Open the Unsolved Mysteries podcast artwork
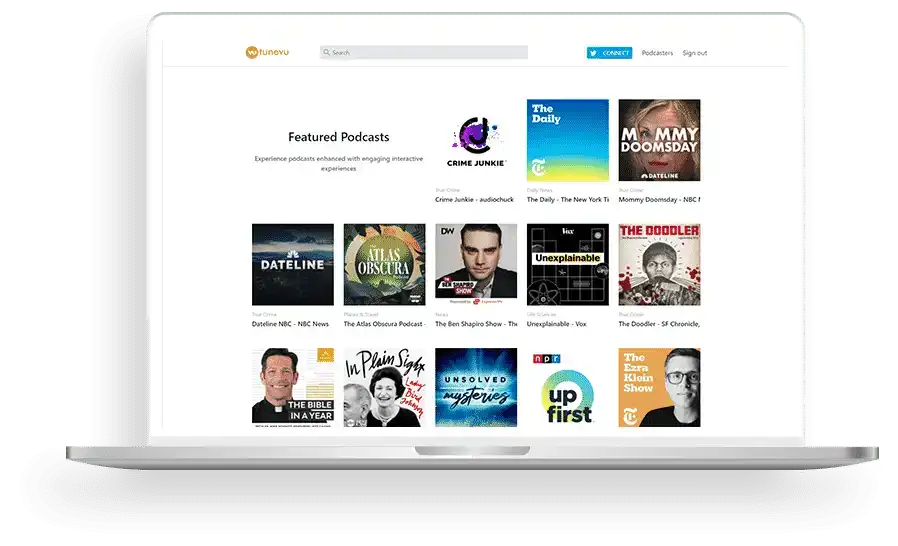This screenshot has height=546, width=898. (476, 388)
